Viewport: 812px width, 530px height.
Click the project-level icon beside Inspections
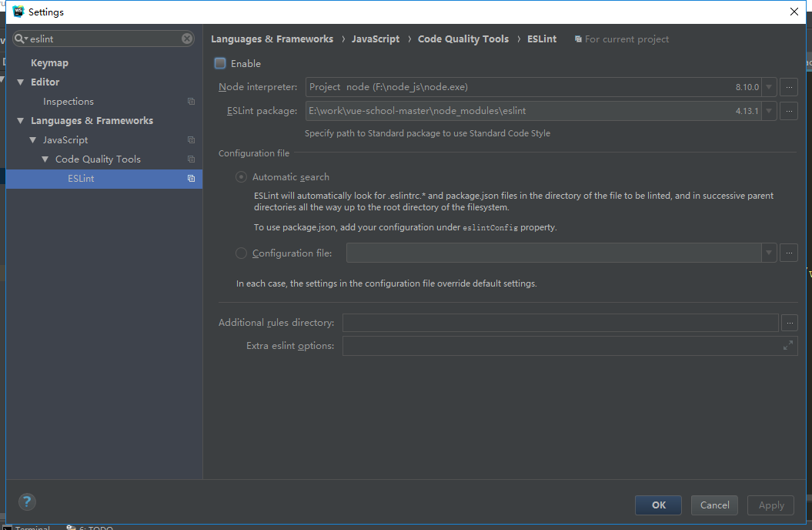click(191, 102)
